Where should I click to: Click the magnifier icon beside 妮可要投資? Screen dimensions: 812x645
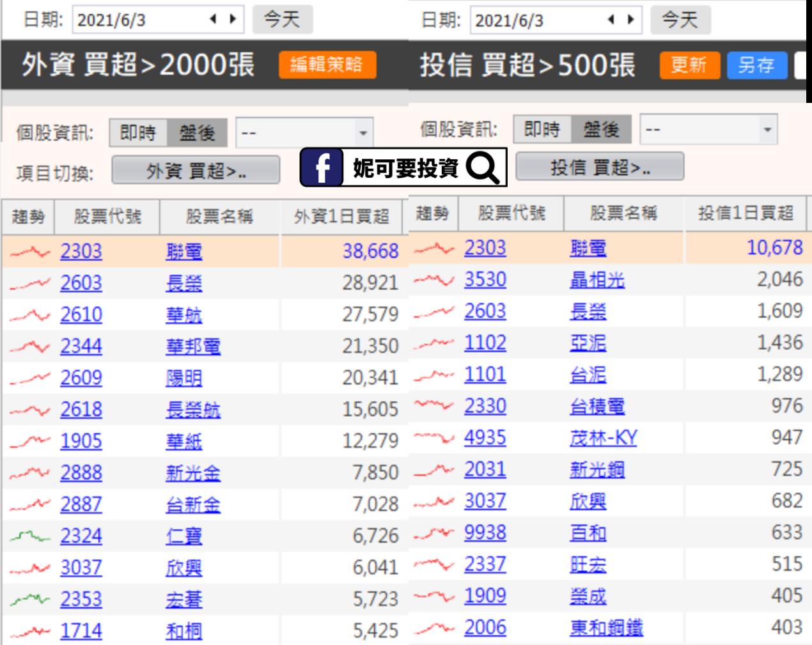pos(483,167)
